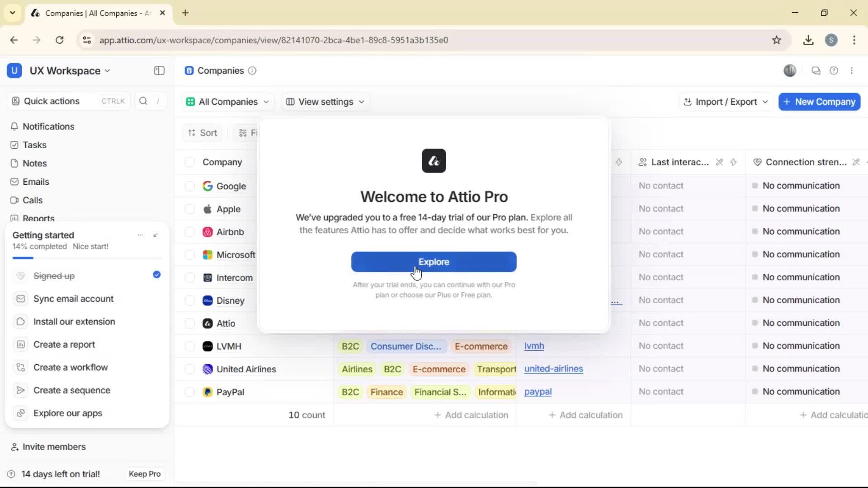Select the checkbox on the Google row
868x488 pixels.
[190, 186]
